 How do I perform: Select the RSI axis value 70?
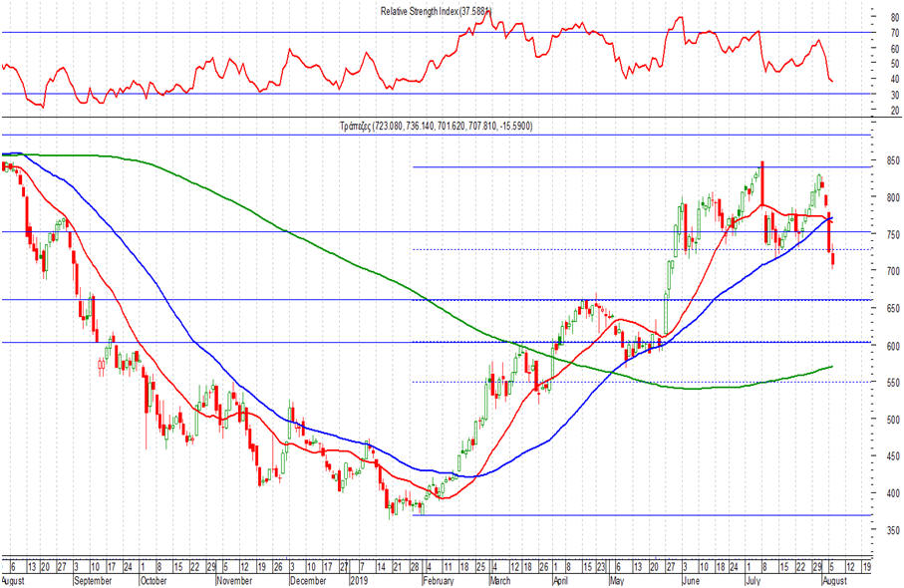pos(895,34)
